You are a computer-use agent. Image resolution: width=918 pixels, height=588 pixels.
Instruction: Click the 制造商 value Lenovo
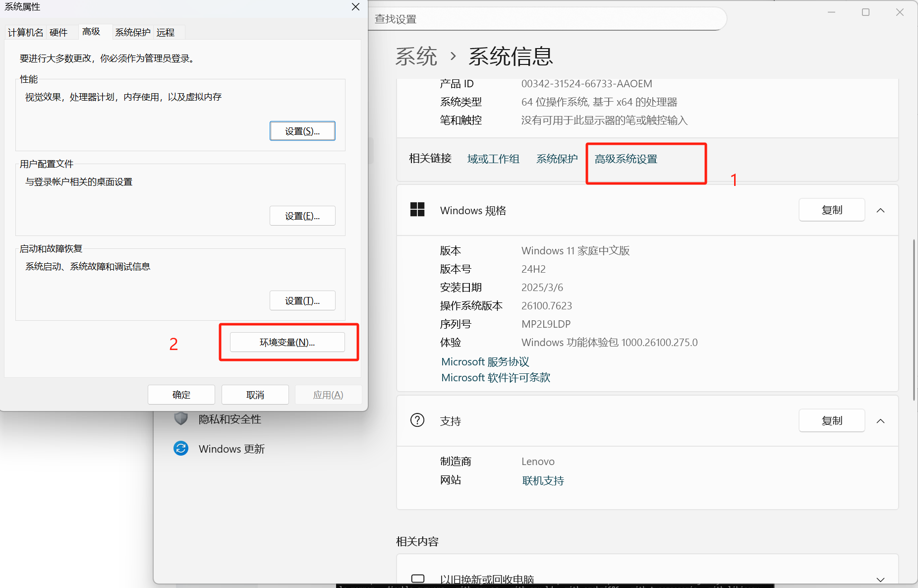(x=538, y=461)
